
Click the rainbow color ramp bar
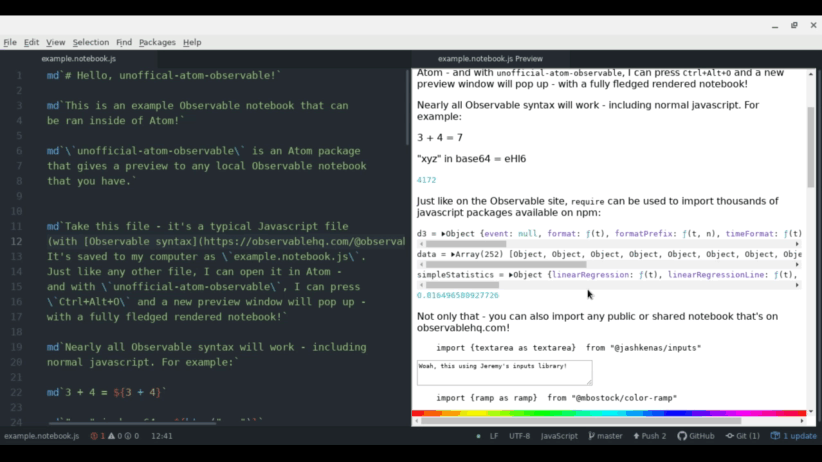[609, 413]
